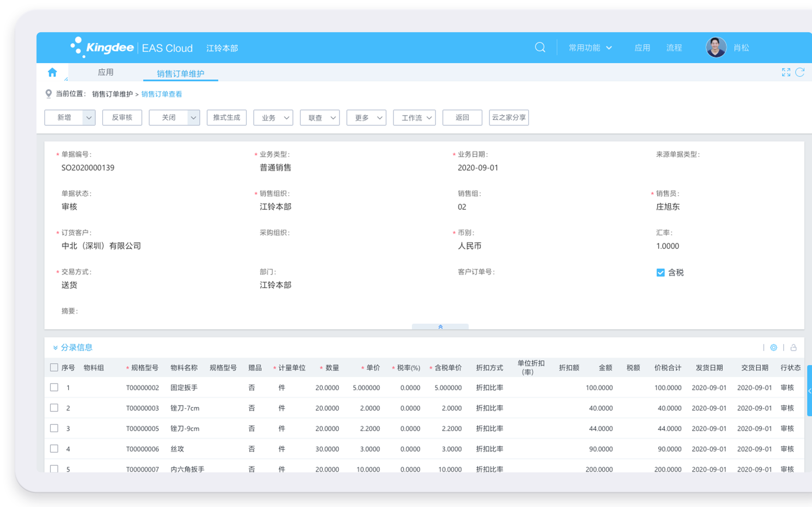Click the refresh page icon

click(800, 72)
